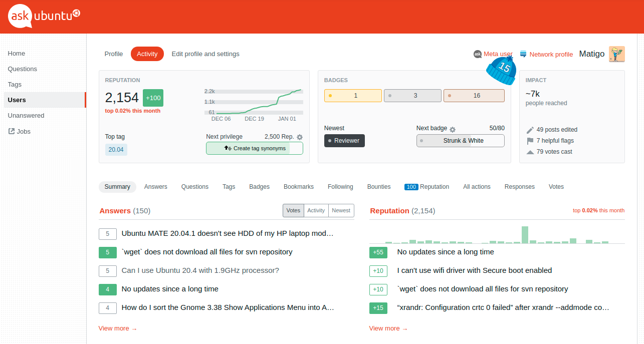Open the Tags sub-tab
The height and width of the screenshot is (344, 644).
[x=229, y=187]
